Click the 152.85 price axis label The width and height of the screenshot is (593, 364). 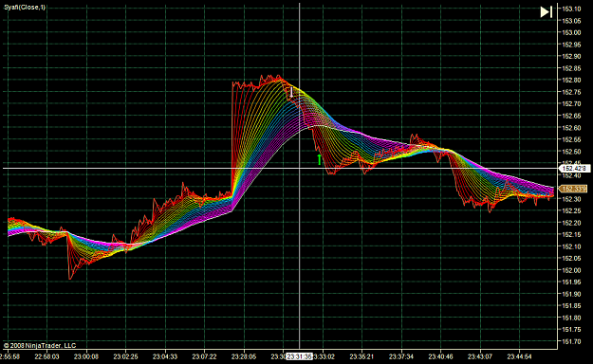[571, 68]
